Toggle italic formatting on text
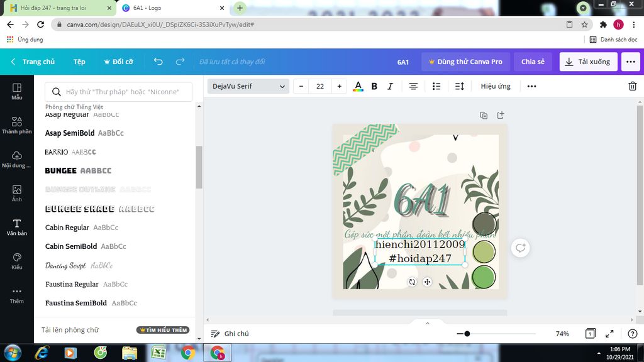 click(390, 86)
